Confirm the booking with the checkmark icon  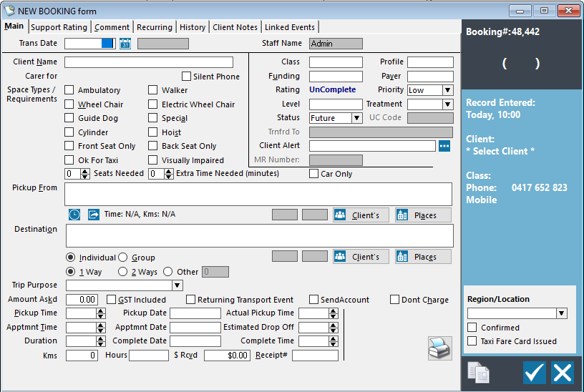tap(535, 372)
